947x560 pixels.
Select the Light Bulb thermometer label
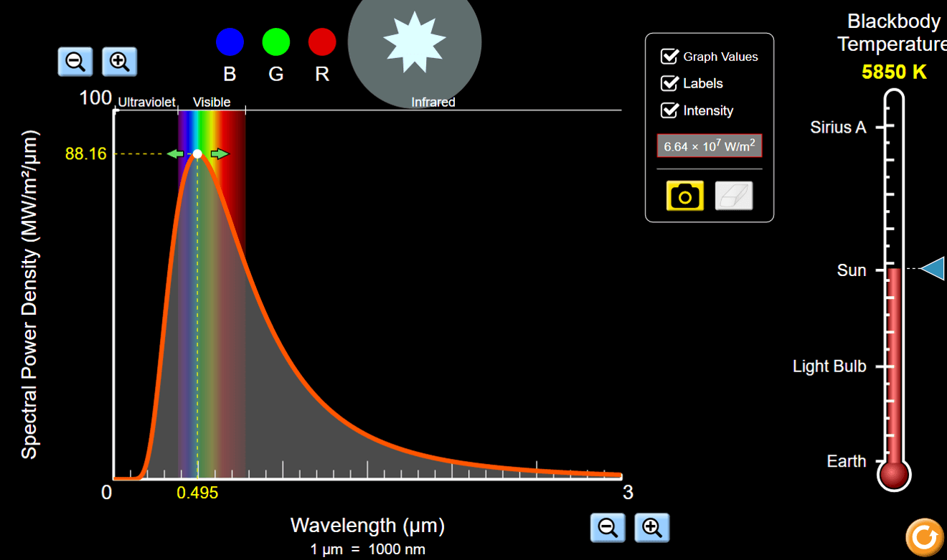coord(829,366)
